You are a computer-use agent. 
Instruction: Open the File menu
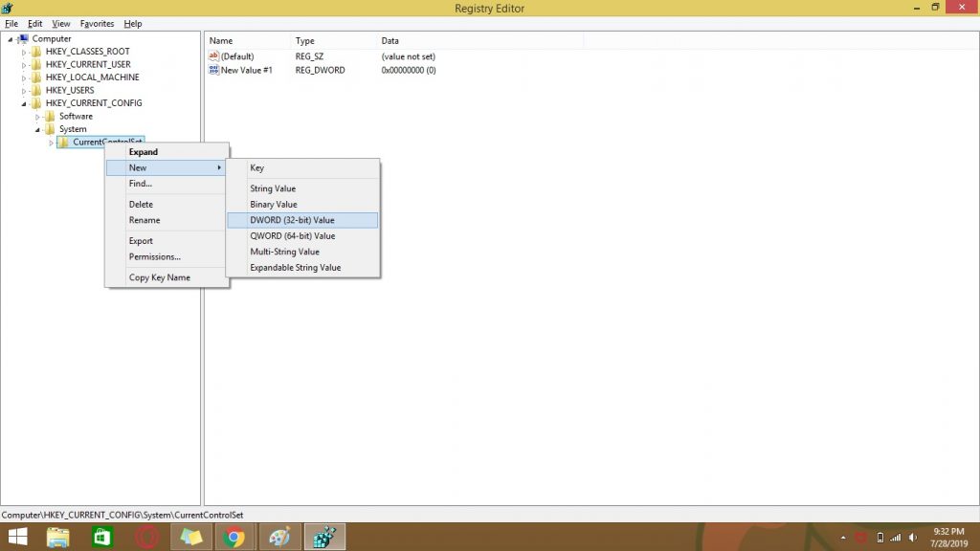pyautogui.click(x=11, y=24)
